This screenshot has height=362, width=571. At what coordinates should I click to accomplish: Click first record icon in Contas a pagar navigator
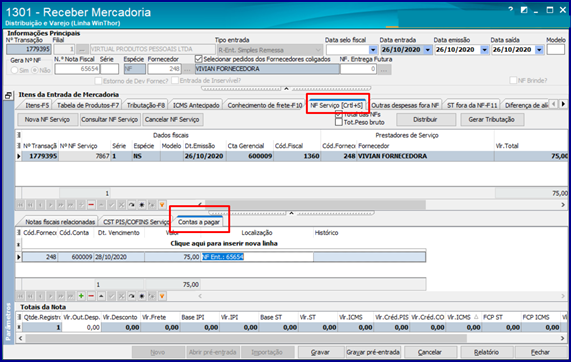(20, 296)
